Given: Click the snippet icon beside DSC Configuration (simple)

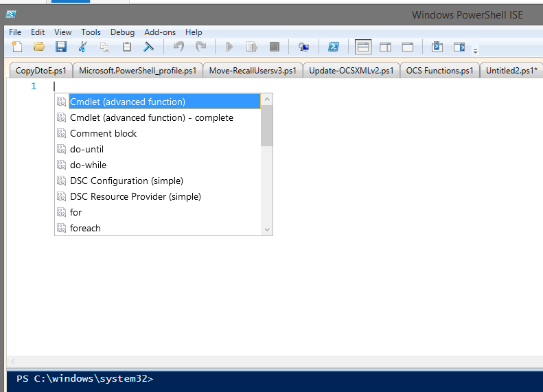Looking at the screenshot, I should [x=61, y=181].
